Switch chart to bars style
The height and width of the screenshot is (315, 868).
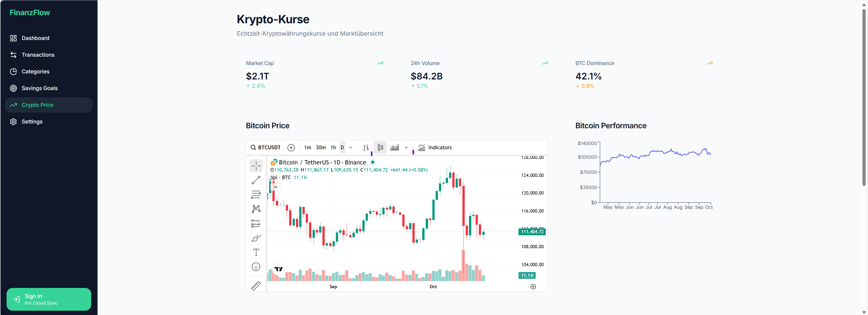[366, 148]
